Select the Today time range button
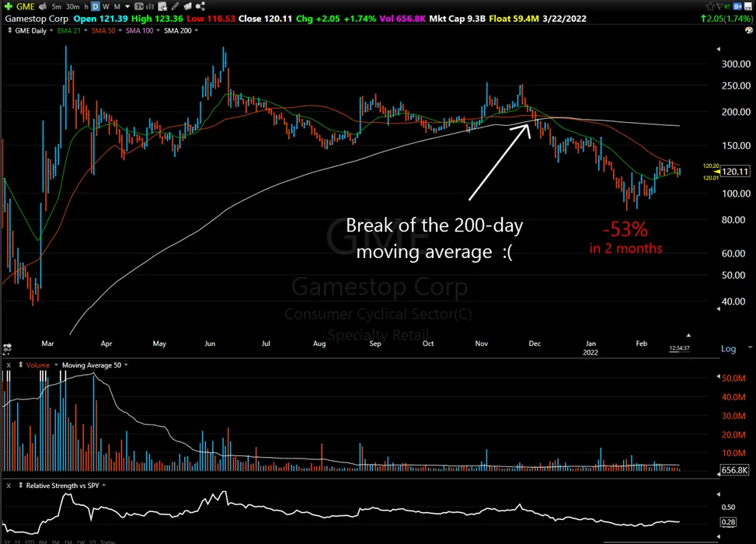The width and height of the screenshot is (756, 544). [x=108, y=542]
